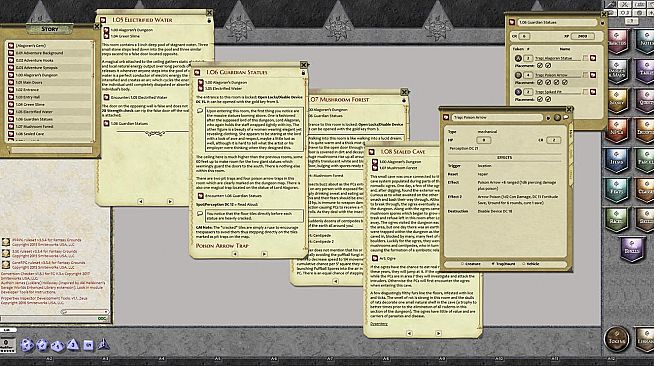Click the round token portrait in Trap: Poison Arrow header
This screenshot has height=366, width=654.
pyautogui.click(x=557, y=118)
